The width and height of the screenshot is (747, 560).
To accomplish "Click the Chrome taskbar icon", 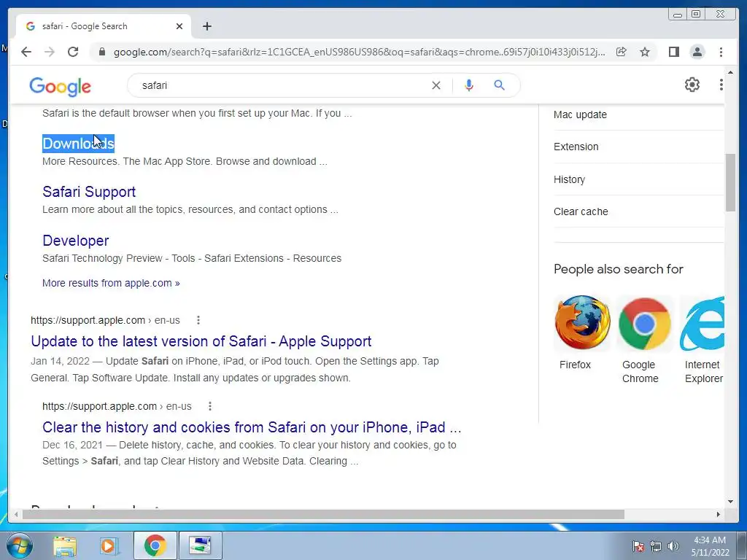I will pos(155,545).
